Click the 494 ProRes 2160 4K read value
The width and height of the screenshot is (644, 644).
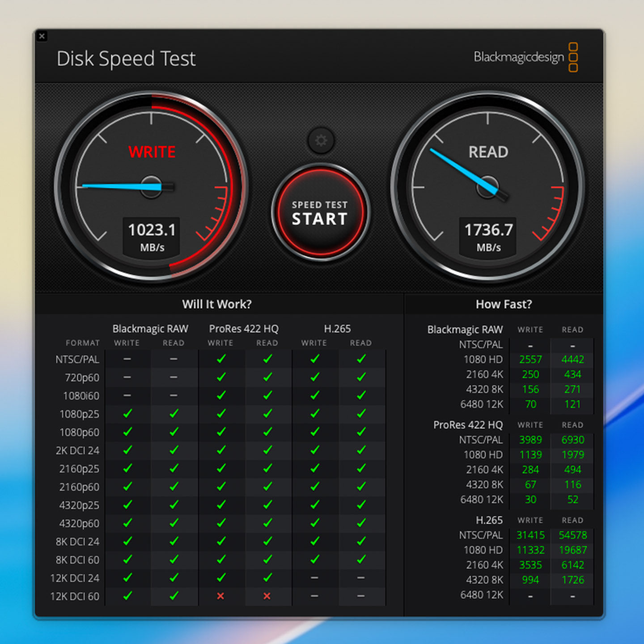tap(572, 470)
